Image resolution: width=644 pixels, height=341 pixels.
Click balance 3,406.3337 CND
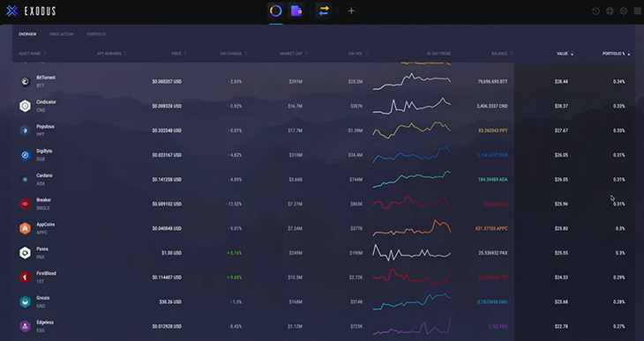point(492,107)
